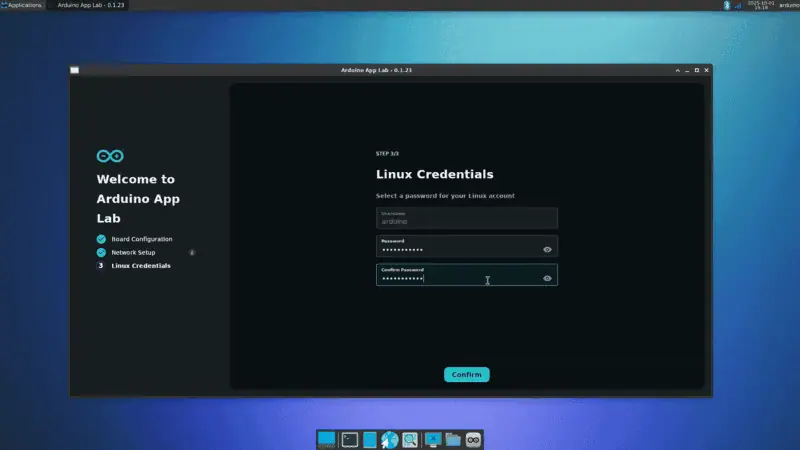Open the folder icon in dock
Screen dimensions: 800x450
tap(453, 439)
